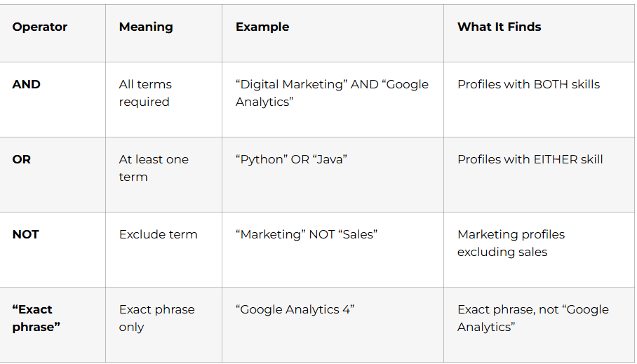
Task: Select the AND operator cell
Action: tap(27, 84)
